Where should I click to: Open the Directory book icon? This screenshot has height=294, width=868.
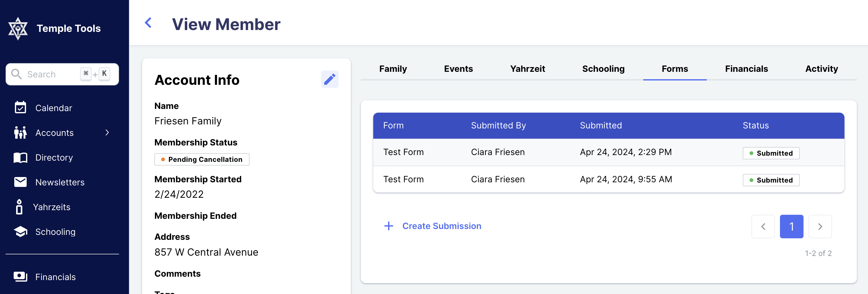click(x=20, y=157)
